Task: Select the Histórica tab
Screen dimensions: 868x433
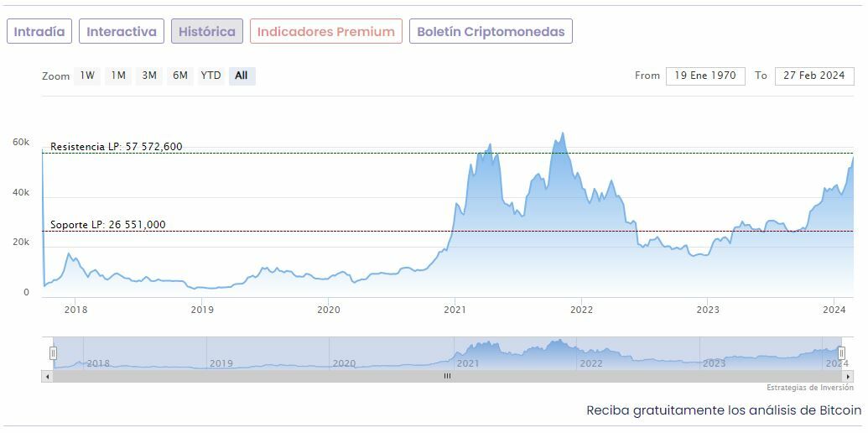Action: (207, 32)
